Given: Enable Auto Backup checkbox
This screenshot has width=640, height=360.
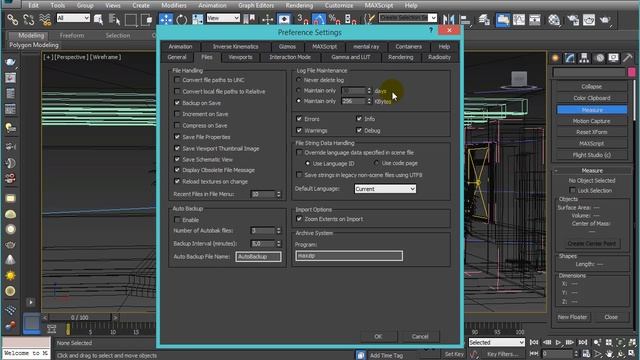Looking at the screenshot, I should click(177, 220).
